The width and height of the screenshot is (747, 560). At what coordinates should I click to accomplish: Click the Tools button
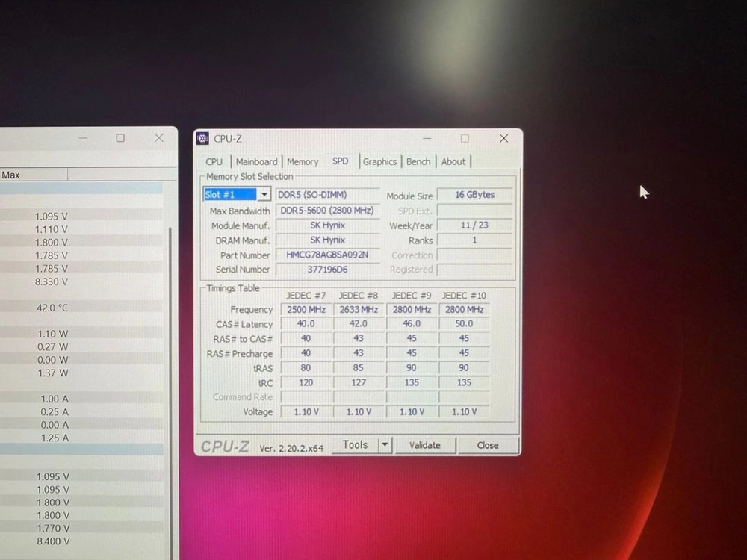(355, 445)
